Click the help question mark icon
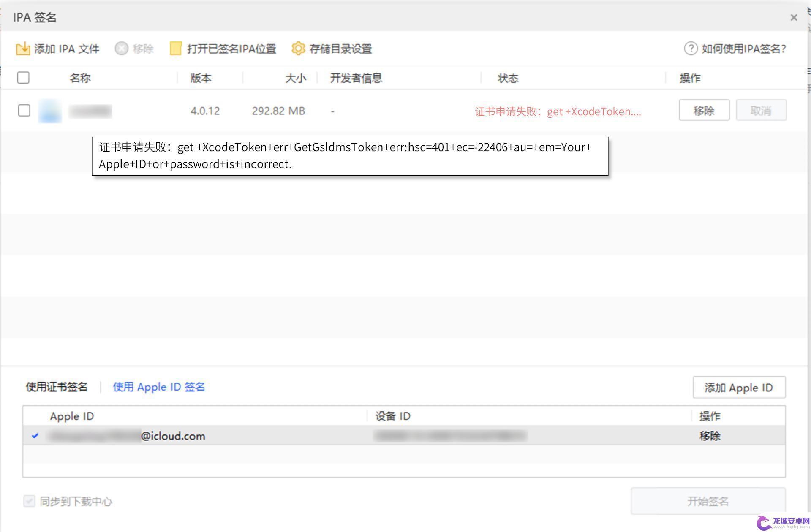 (691, 49)
